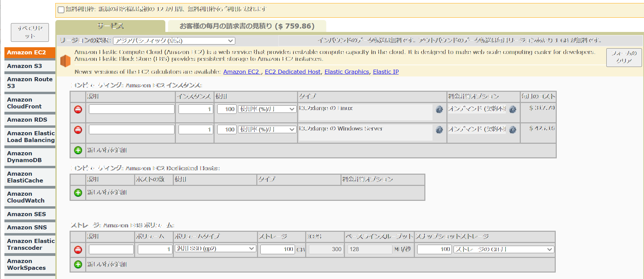Click usage value field of Windows Server row
This screenshot has width=644, height=279.
tap(227, 129)
